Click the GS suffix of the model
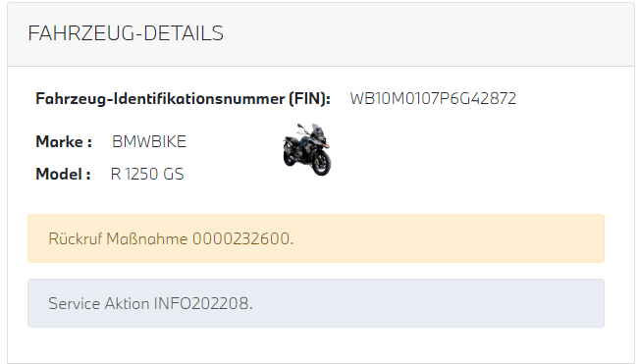Screen dimensions: 640x364 coord(174,174)
